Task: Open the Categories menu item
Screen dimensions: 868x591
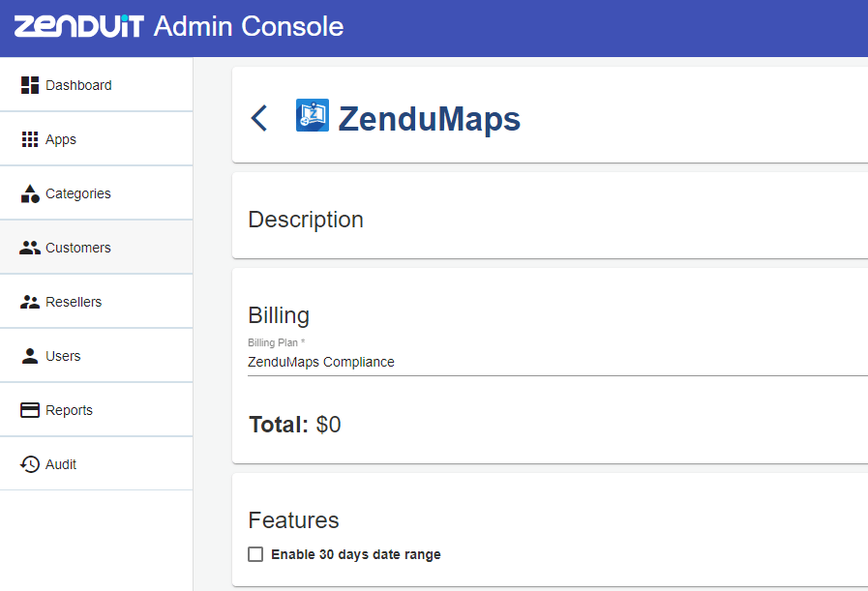Action: [x=97, y=193]
